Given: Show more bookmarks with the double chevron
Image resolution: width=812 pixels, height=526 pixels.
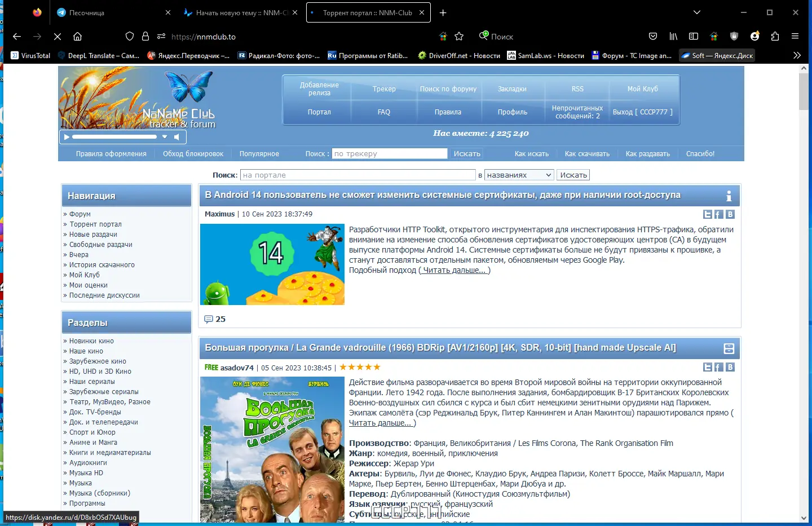Looking at the screenshot, I should tap(797, 55).
